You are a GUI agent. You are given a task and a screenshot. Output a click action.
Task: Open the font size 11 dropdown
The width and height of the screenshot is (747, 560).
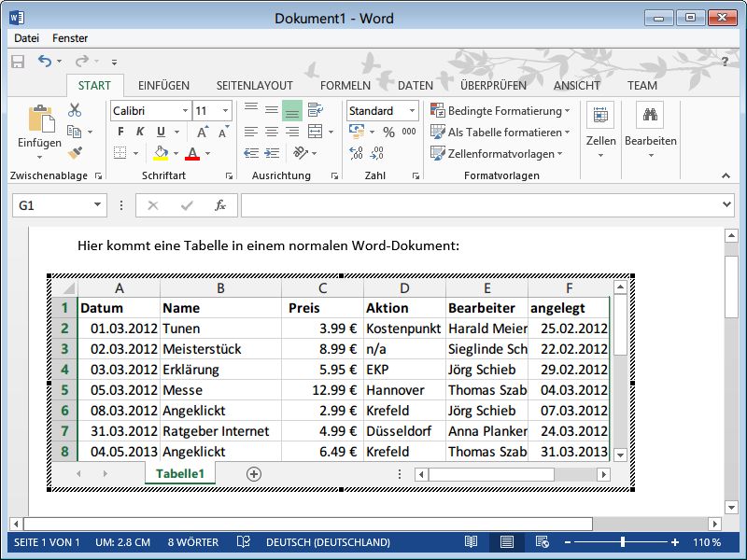pos(225,111)
